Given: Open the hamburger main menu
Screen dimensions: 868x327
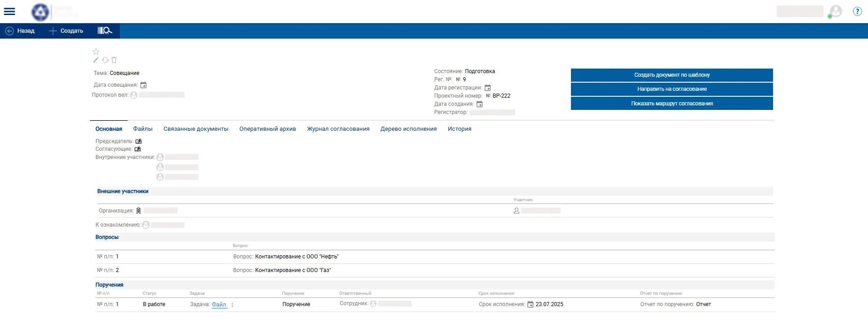Looking at the screenshot, I should pyautogui.click(x=10, y=11).
